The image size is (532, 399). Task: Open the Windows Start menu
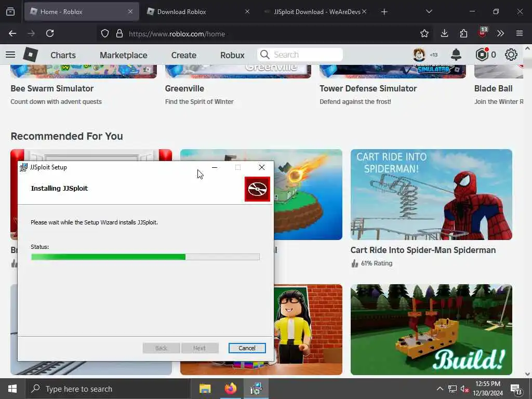[12, 389]
